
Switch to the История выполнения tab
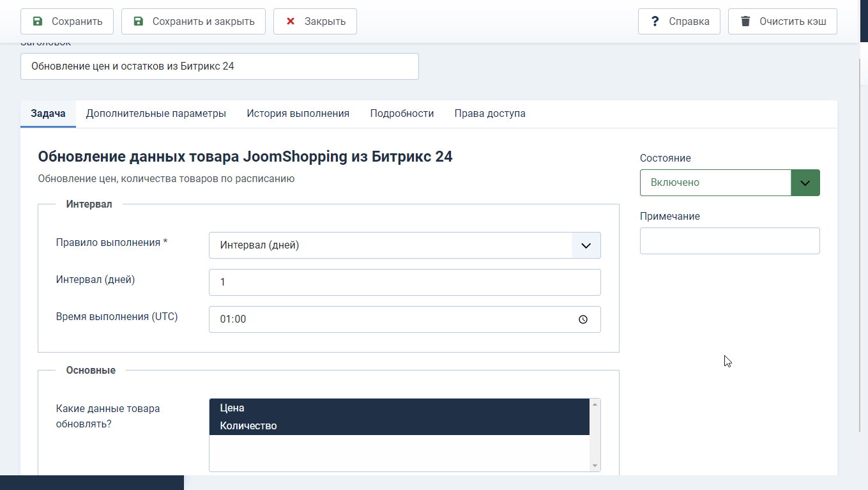(x=298, y=113)
